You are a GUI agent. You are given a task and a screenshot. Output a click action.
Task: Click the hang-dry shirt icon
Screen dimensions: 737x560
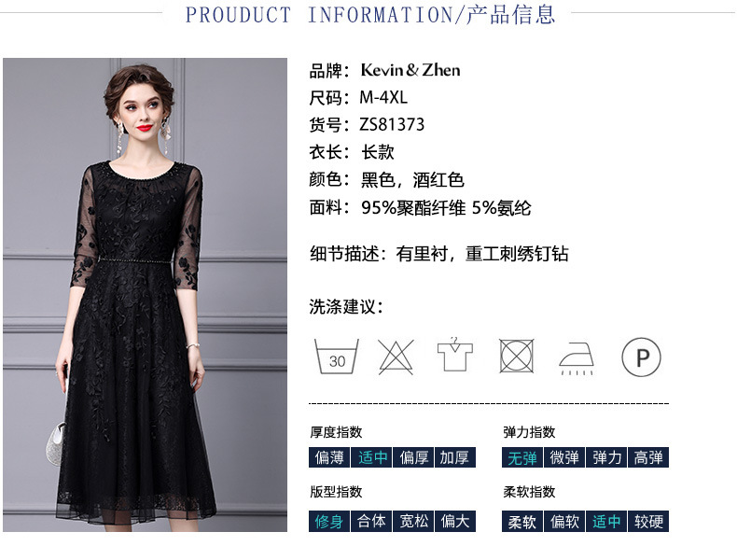tap(455, 354)
